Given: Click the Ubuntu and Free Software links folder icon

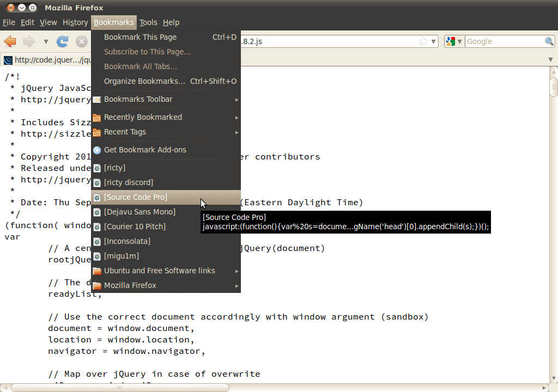Looking at the screenshot, I should pos(96,271).
